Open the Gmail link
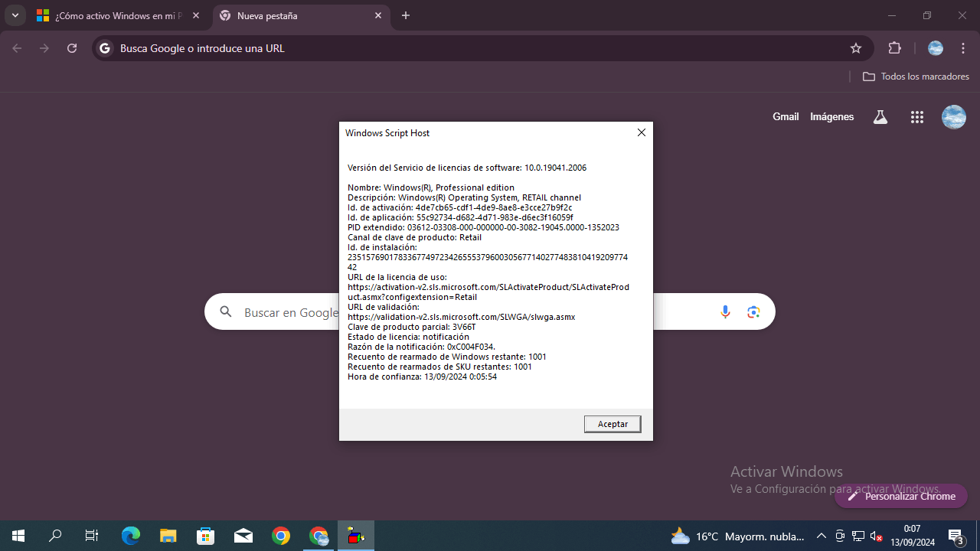Image resolution: width=980 pixels, height=551 pixels. click(x=786, y=117)
